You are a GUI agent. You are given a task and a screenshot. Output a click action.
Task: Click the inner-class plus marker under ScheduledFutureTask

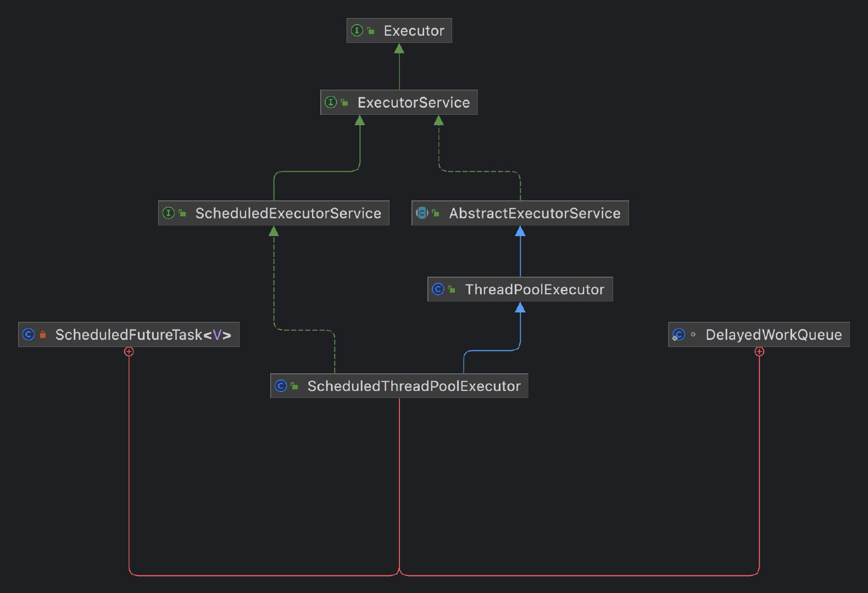(129, 351)
